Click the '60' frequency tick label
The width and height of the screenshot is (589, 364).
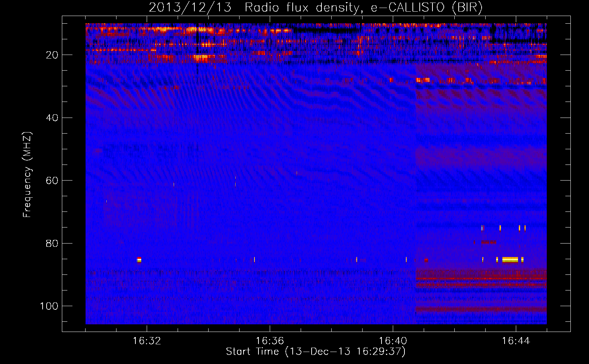click(52, 181)
